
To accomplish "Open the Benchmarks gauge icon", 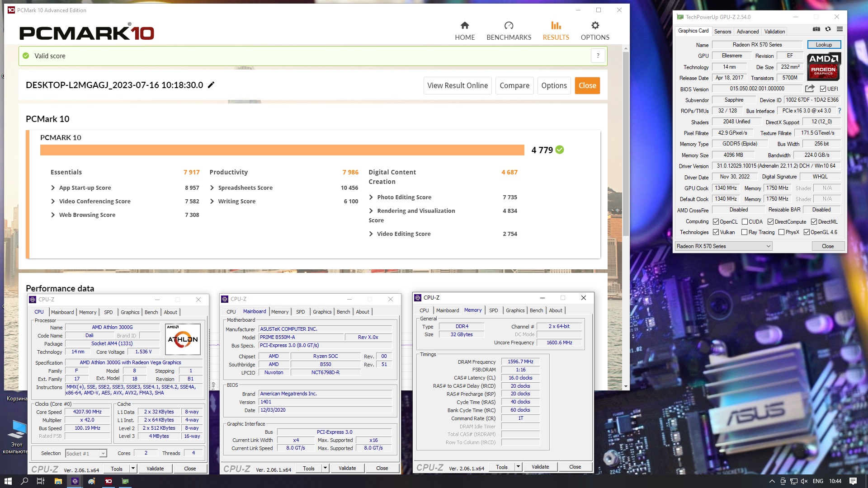I will pos(509,25).
